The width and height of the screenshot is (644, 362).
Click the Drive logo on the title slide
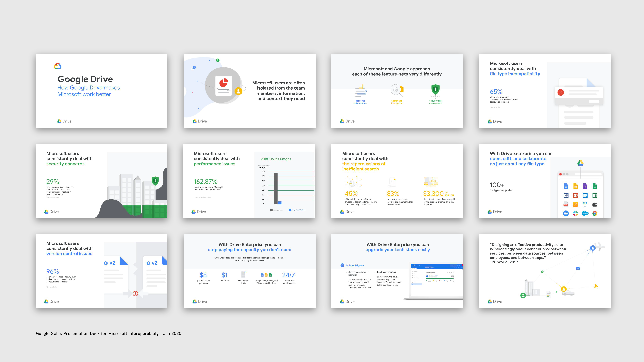pos(64,121)
